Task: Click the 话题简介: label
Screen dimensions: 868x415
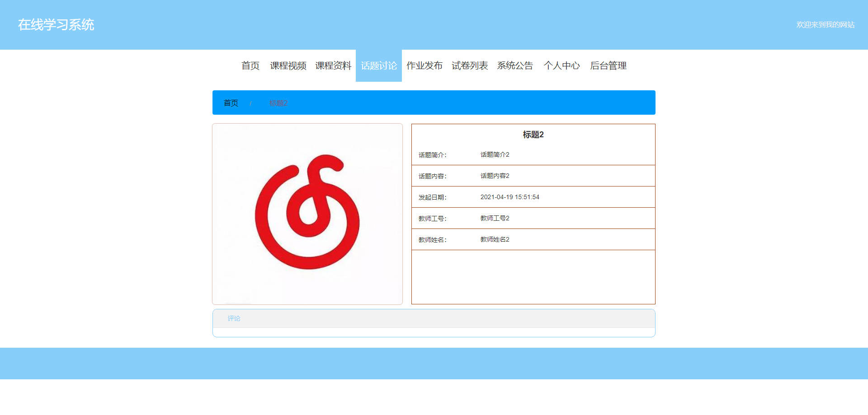Action: tap(432, 155)
